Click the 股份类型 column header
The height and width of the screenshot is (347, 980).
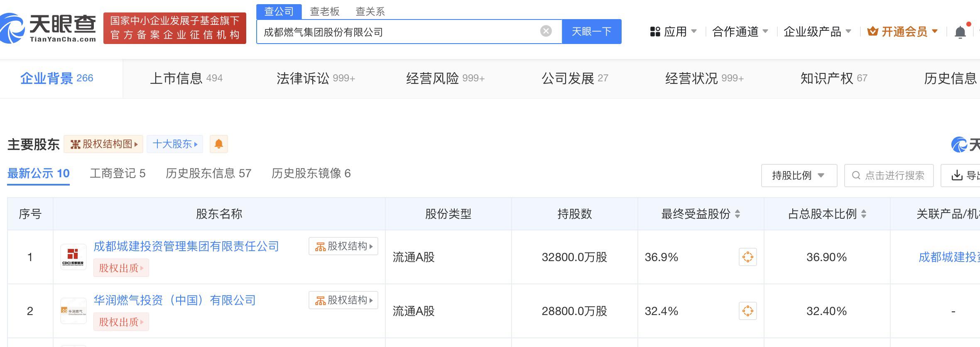click(x=448, y=214)
